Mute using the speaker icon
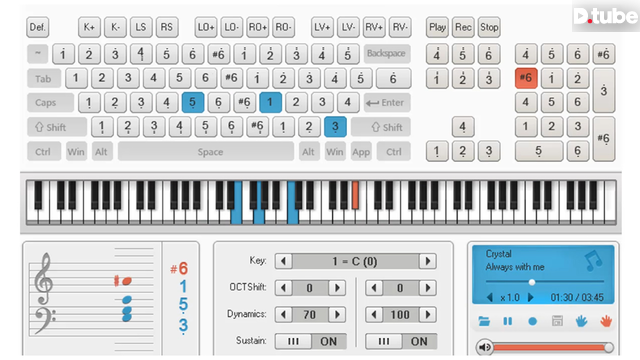Viewport: 640px width, 360px height. click(x=484, y=347)
